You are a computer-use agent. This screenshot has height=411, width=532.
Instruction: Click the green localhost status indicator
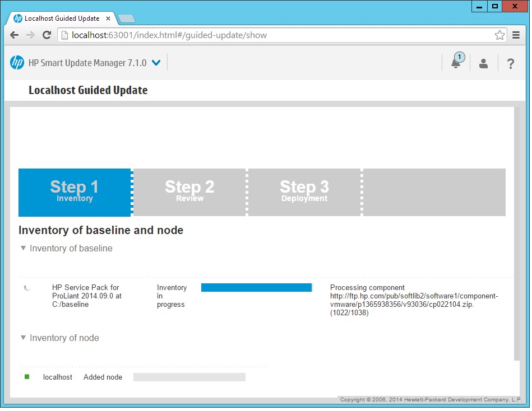[27, 377]
